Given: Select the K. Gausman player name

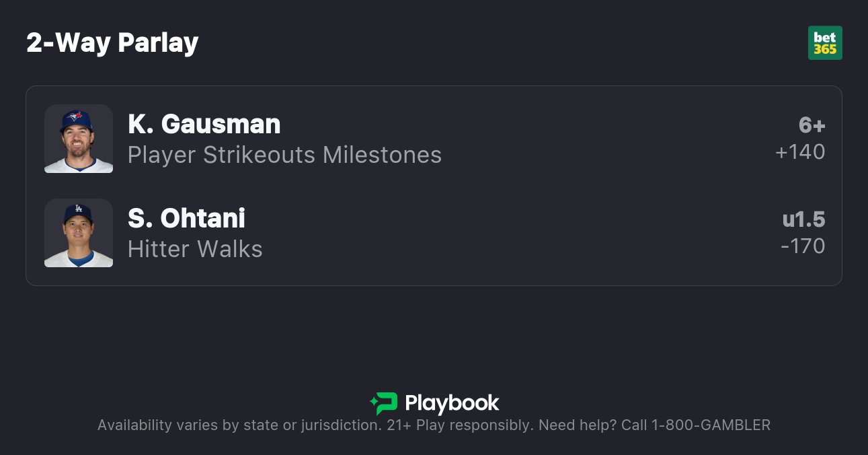Looking at the screenshot, I should click(x=204, y=124).
